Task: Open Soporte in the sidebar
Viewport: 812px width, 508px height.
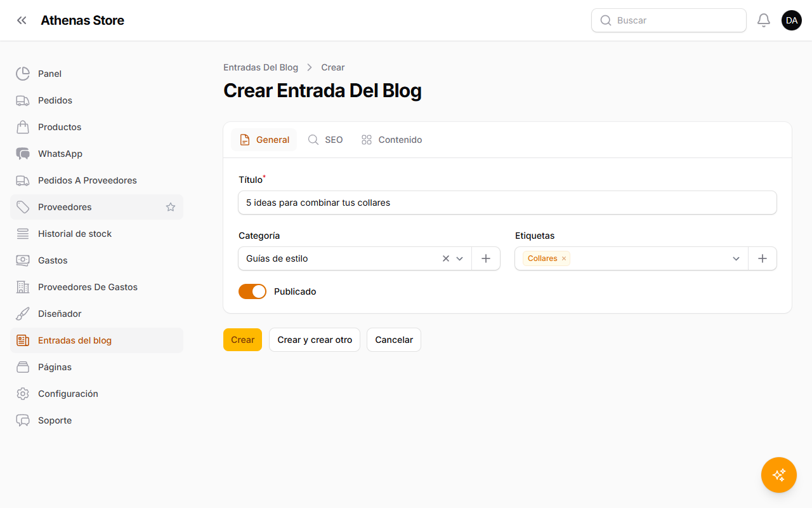Action: point(96,420)
